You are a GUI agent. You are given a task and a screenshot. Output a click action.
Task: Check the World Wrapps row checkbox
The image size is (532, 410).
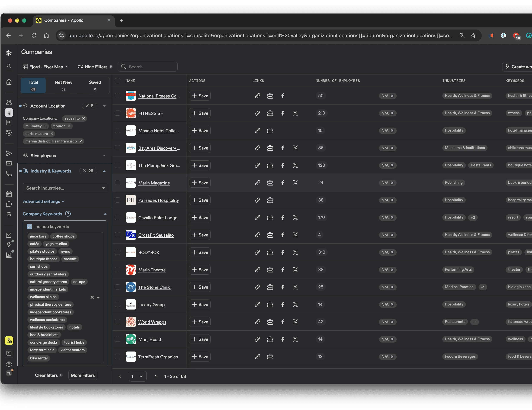coord(117,322)
